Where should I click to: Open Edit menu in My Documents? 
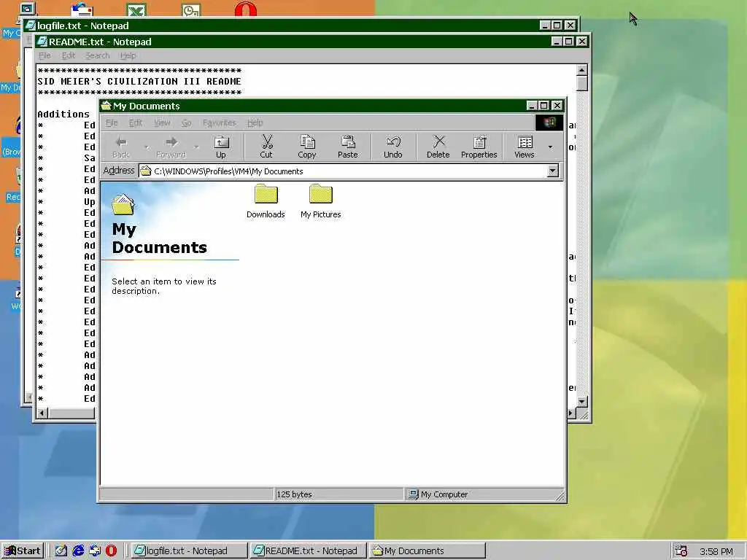coord(136,122)
